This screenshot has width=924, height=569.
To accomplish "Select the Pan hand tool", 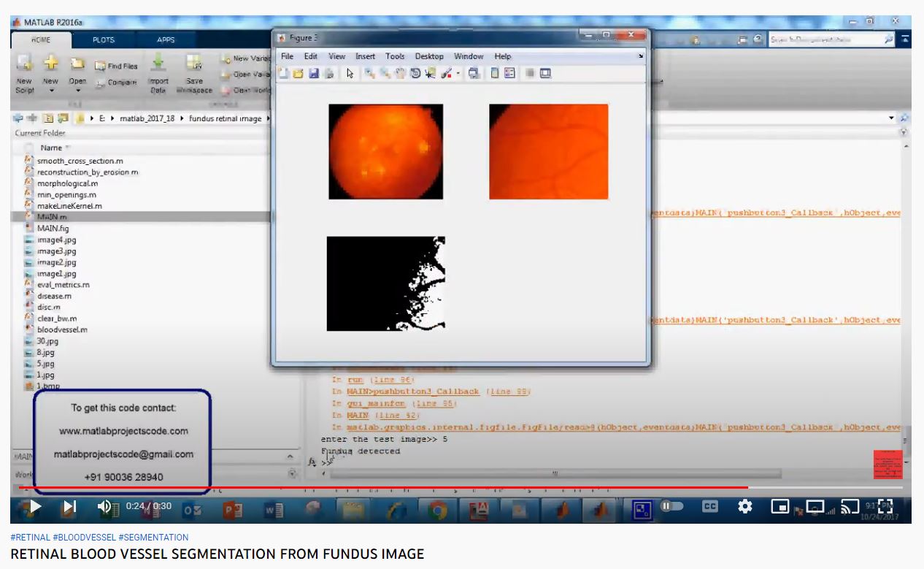I will tap(400, 73).
